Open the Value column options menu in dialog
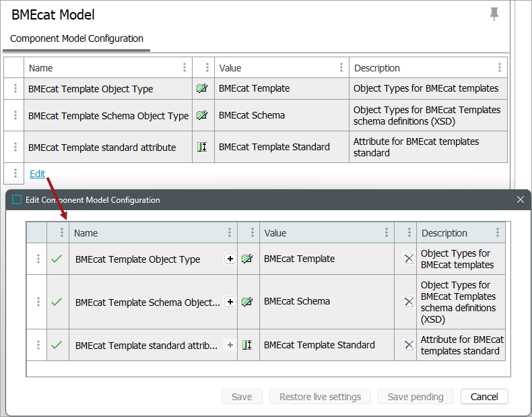The height and width of the screenshot is (417, 532). [x=386, y=232]
